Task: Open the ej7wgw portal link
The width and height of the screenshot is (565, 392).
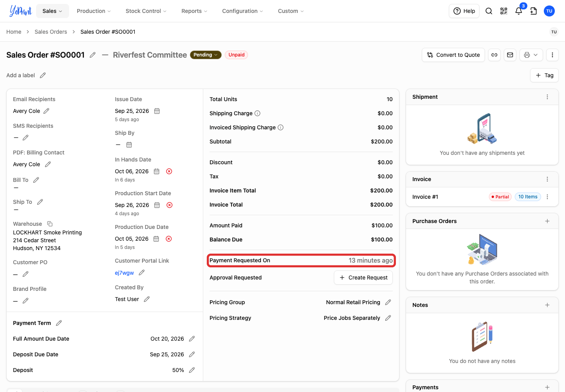Action: pos(124,273)
